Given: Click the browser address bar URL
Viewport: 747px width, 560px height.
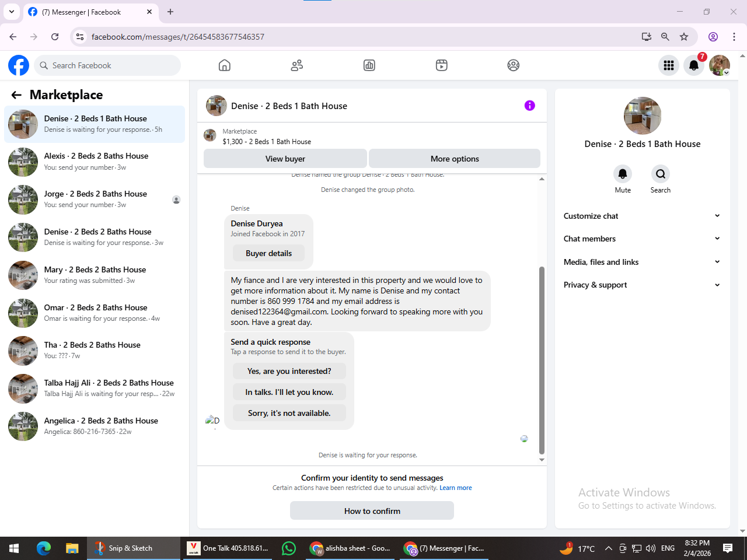Looking at the screenshot, I should (178, 37).
